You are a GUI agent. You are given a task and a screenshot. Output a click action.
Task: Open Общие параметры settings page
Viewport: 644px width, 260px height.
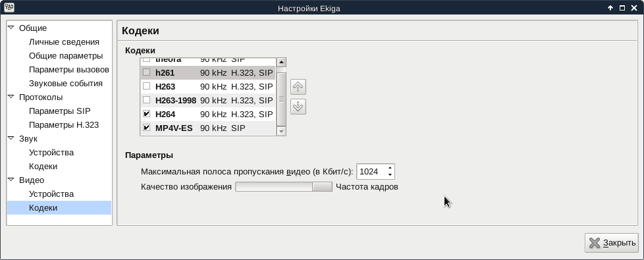pos(66,56)
